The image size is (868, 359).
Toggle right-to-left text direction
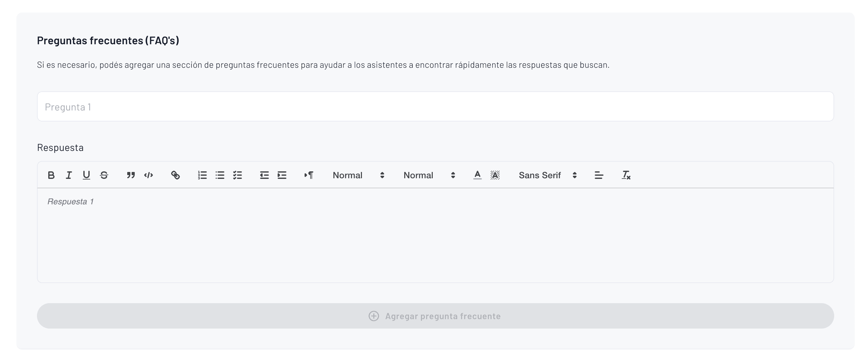(309, 175)
